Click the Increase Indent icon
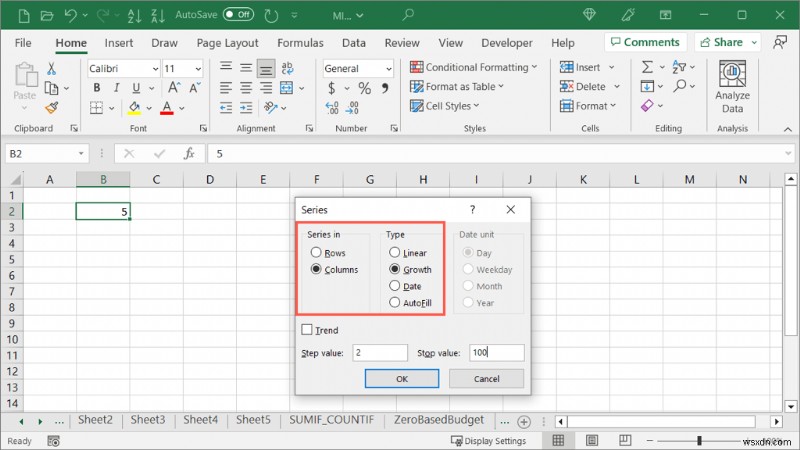 pyautogui.click(x=246, y=108)
